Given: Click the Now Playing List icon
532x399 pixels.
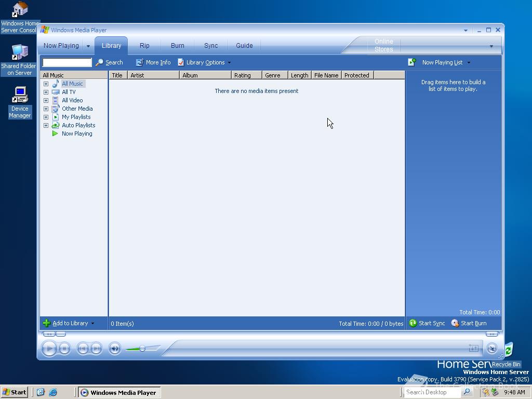Looking at the screenshot, I should pyautogui.click(x=412, y=62).
